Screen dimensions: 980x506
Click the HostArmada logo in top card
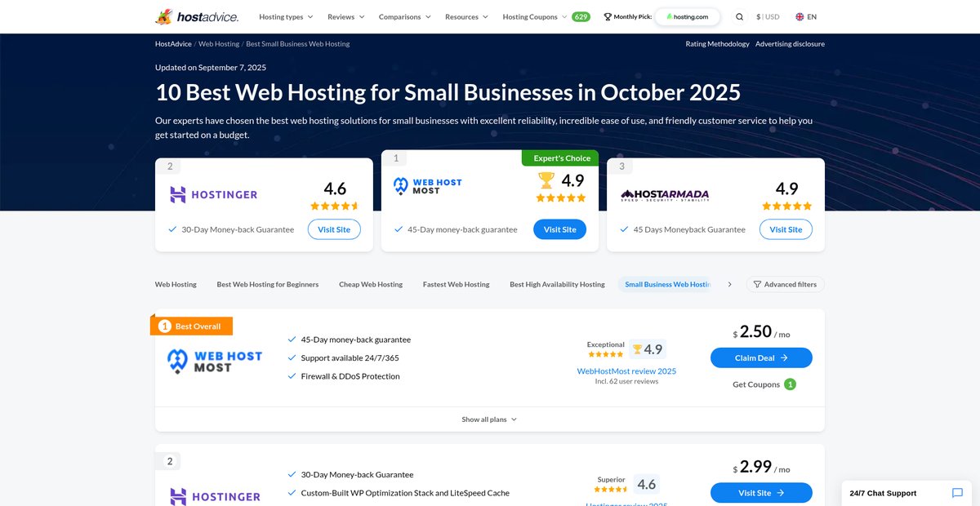click(x=665, y=194)
